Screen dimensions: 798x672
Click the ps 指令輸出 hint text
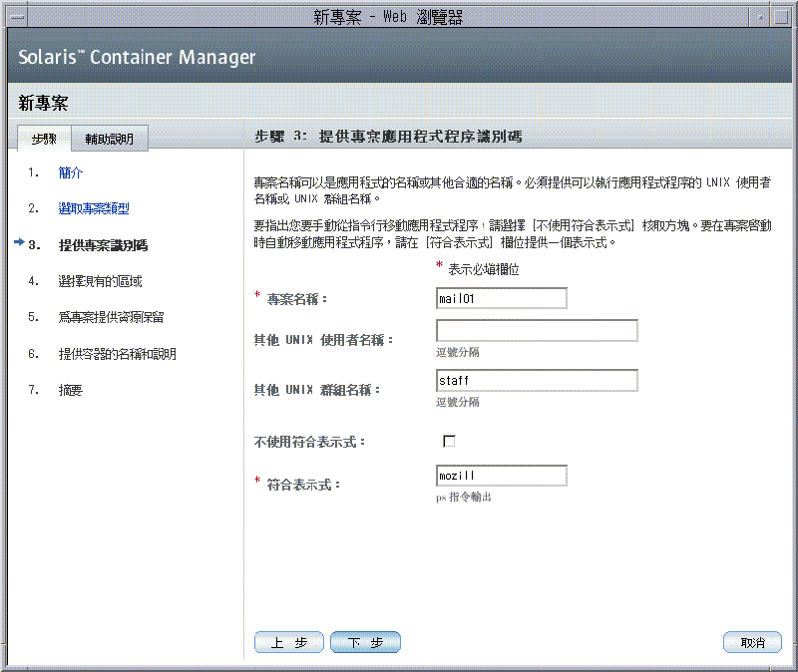[x=464, y=497]
